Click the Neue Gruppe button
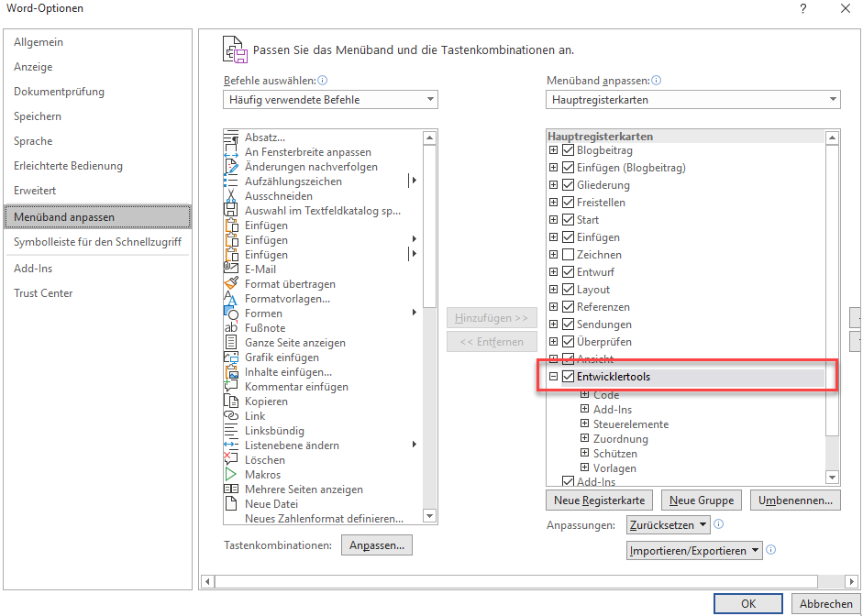This screenshot has height=616, width=863. pos(702,500)
